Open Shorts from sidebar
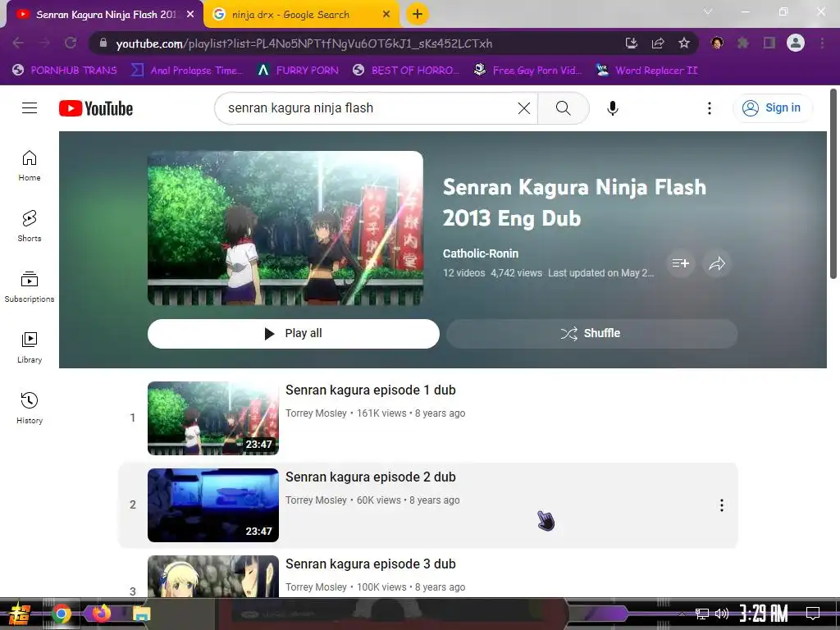840x630 pixels. point(30,226)
